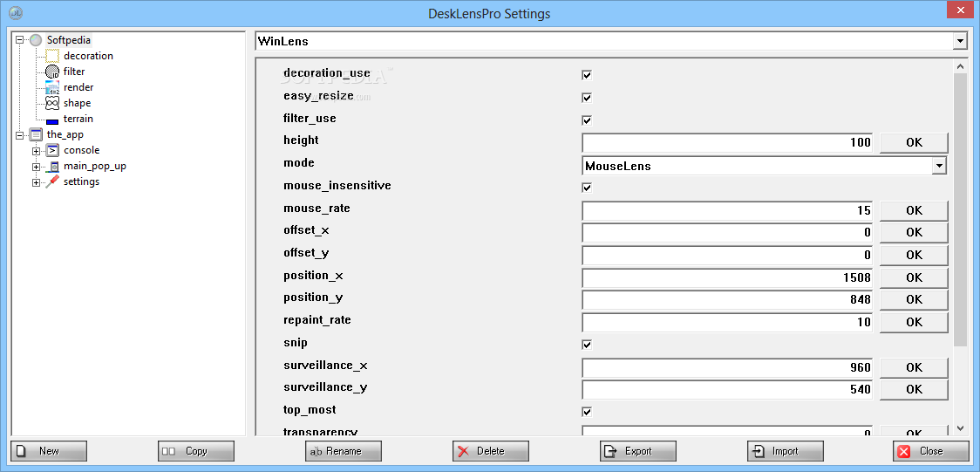Collapse the the_app tree node
Viewport: 980px width, 472px height.
19,134
